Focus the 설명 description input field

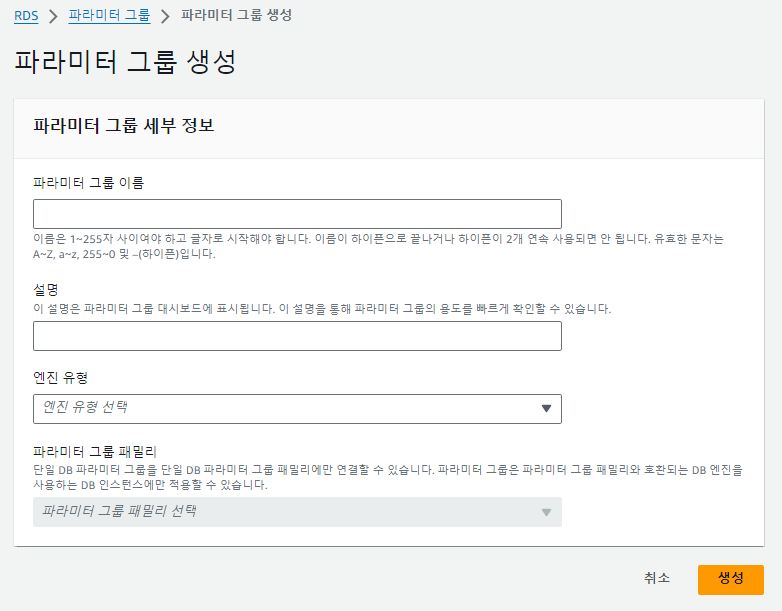pyautogui.click(x=297, y=336)
